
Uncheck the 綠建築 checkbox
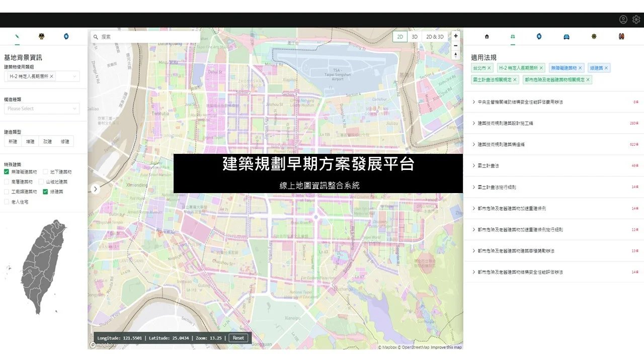(45, 191)
